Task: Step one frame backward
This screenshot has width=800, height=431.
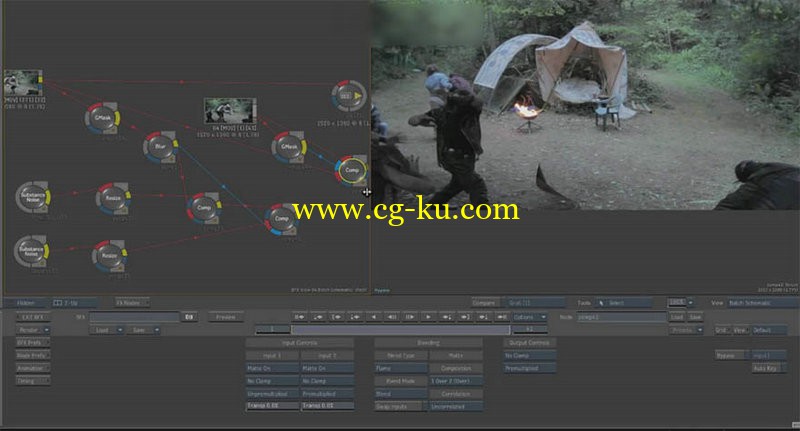Action: (391, 317)
